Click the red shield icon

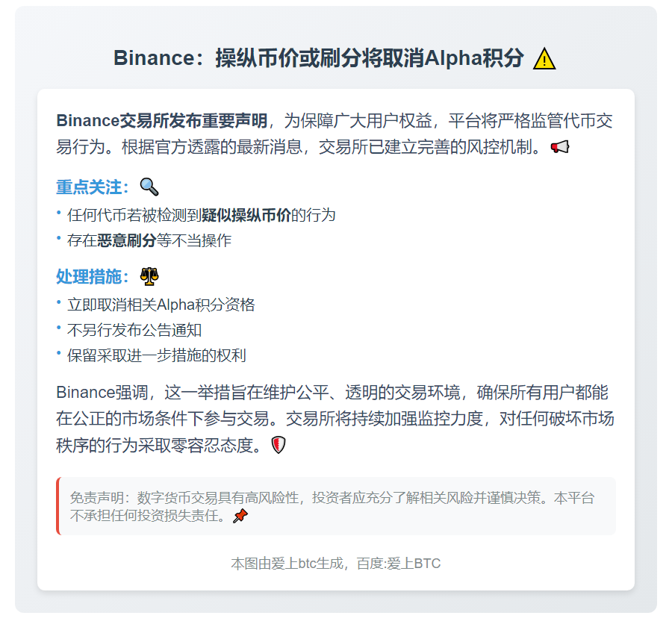pos(278,446)
